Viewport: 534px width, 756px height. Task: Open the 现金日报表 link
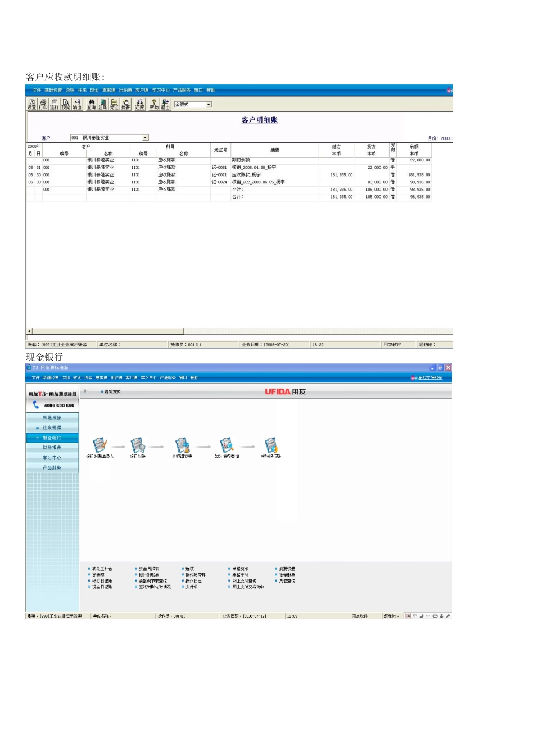pos(148,569)
